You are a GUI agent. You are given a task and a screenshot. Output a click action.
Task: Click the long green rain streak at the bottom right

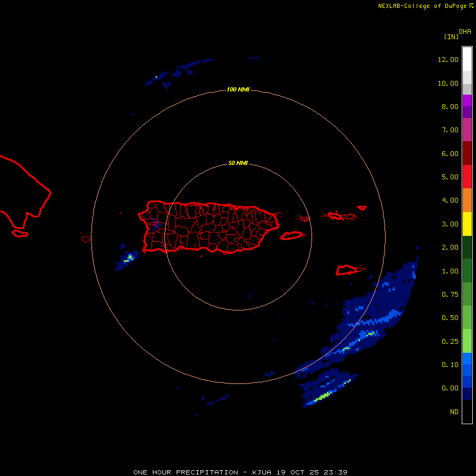click(x=323, y=396)
